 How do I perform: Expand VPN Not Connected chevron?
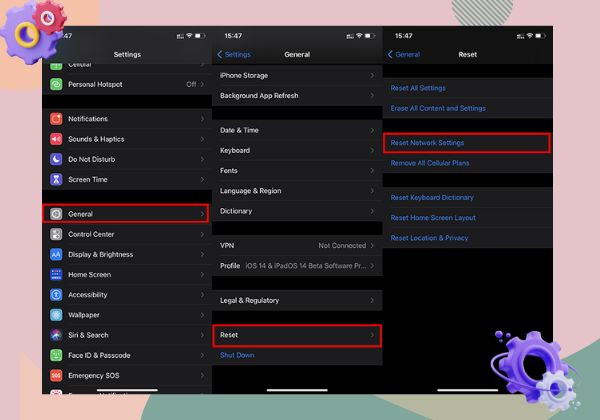[372, 246]
